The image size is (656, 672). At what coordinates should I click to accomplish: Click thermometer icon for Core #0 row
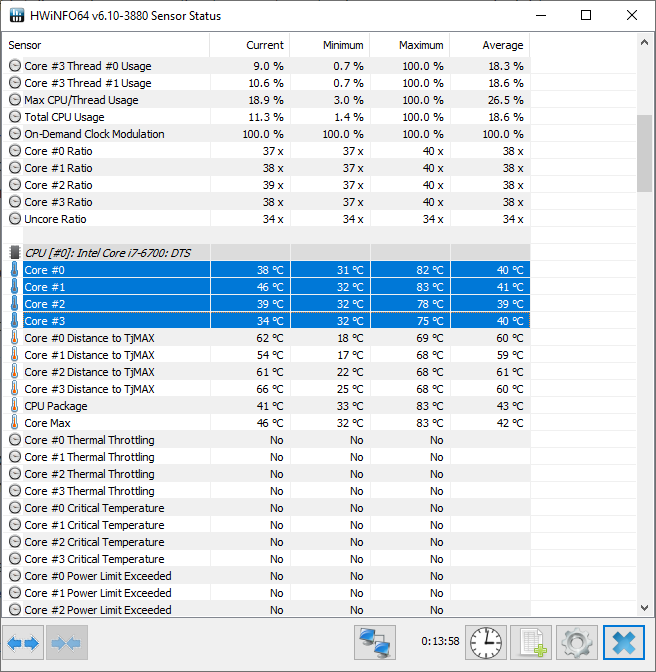pos(15,270)
